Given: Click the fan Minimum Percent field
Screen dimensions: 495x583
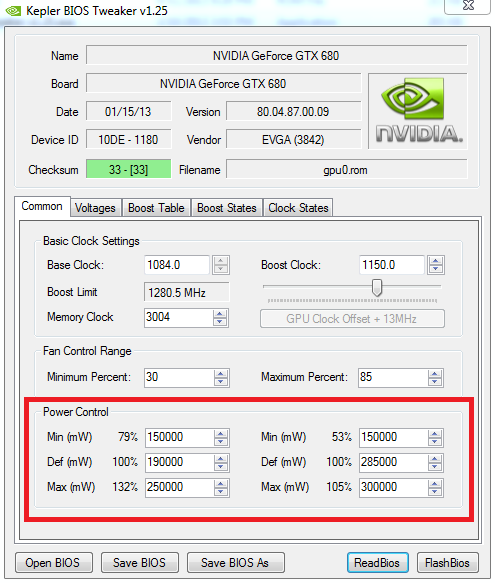Looking at the screenshot, I should [x=179, y=377].
